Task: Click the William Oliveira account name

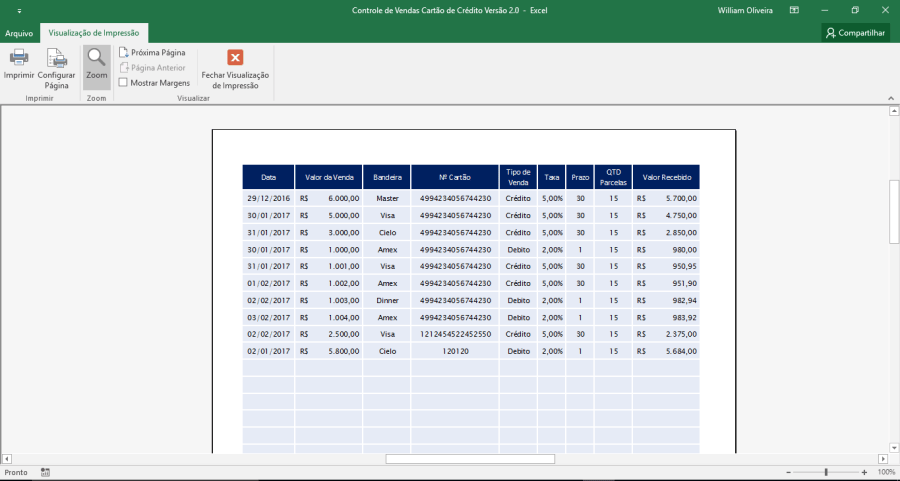Action: (745, 10)
